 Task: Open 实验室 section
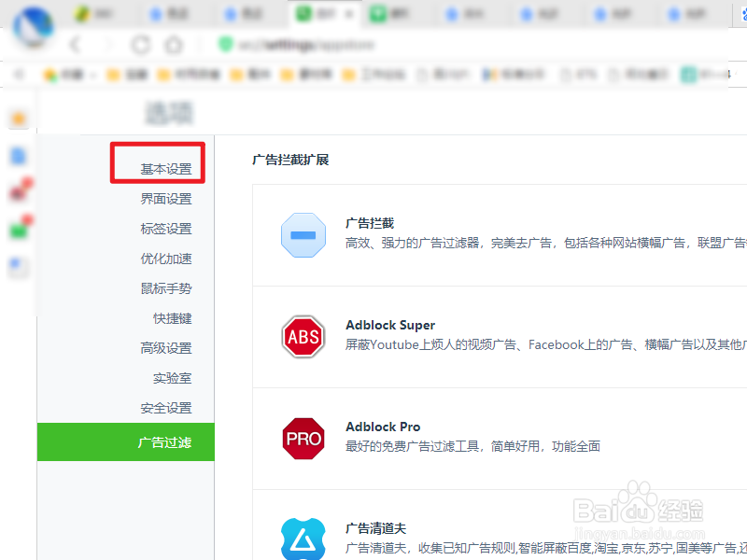[172, 378]
